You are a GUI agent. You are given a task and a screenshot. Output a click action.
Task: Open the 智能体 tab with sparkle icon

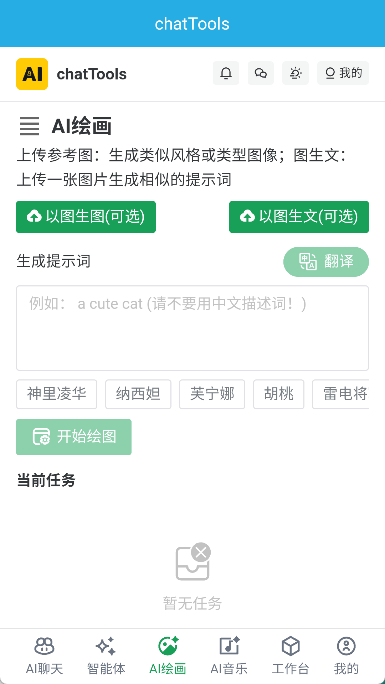pos(106,656)
